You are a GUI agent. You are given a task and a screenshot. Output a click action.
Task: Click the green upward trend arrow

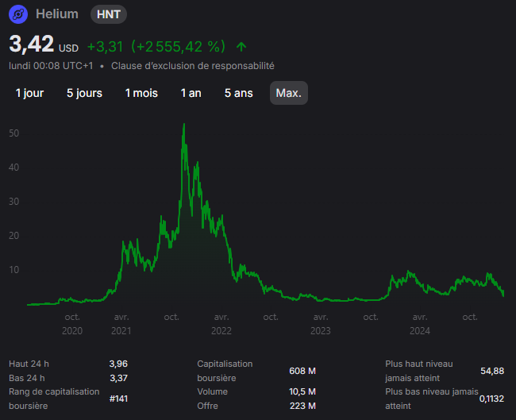[241, 47]
